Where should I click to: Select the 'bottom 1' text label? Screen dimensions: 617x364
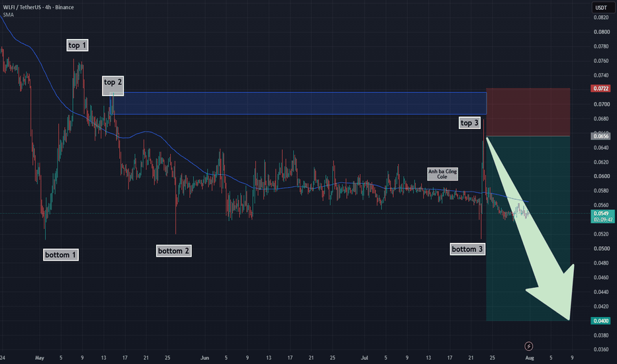(61, 255)
